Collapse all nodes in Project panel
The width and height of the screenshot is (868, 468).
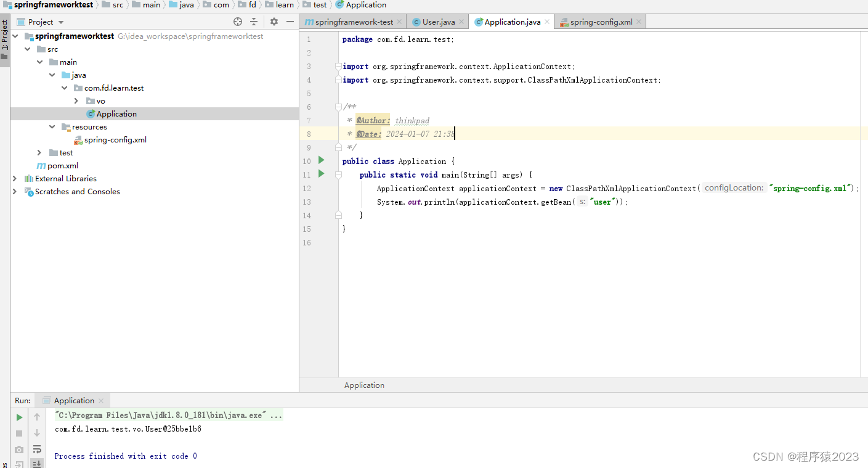coord(254,22)
